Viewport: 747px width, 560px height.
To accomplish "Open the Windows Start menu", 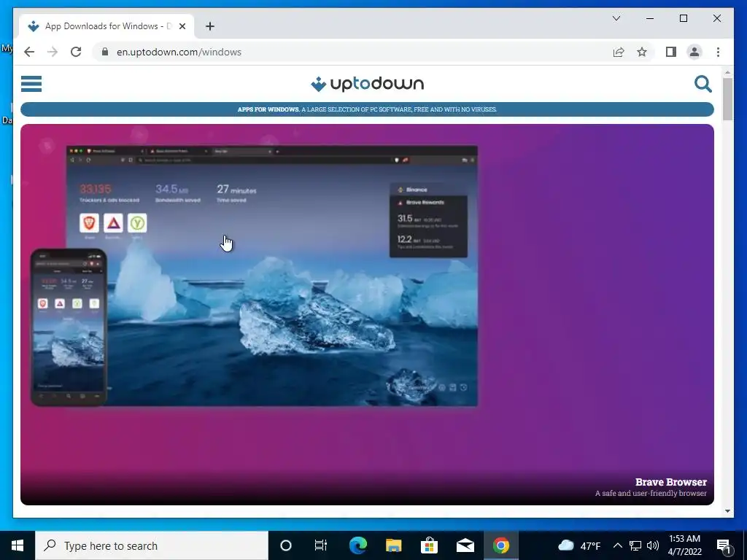I will pyautogui.click(x=18, y=545).
